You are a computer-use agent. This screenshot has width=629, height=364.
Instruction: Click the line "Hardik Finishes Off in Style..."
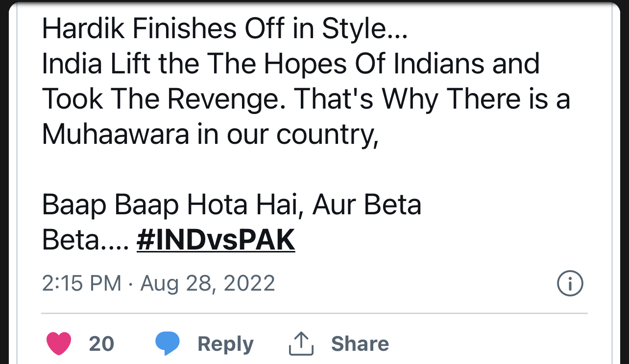[x=225, y=29]
